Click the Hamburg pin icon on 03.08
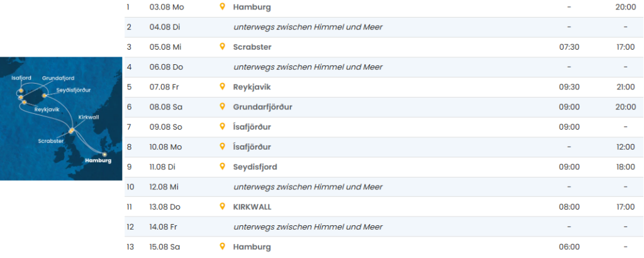 coord(222,7)
